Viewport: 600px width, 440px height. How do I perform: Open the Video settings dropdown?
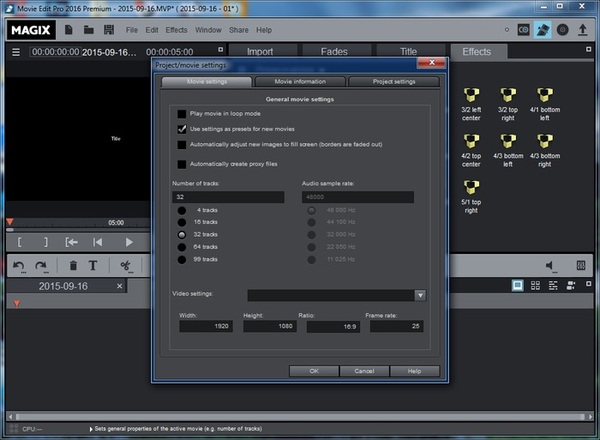tap(420, 295)
